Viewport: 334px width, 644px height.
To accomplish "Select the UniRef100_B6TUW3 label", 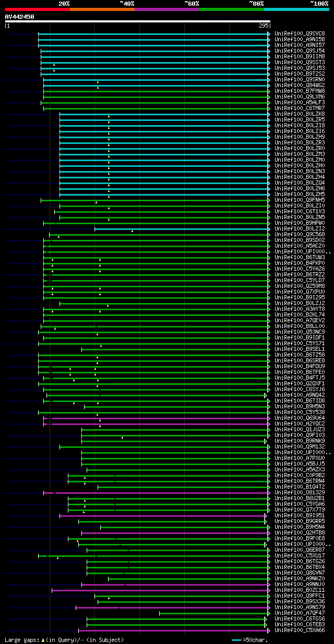I will 300,257.
